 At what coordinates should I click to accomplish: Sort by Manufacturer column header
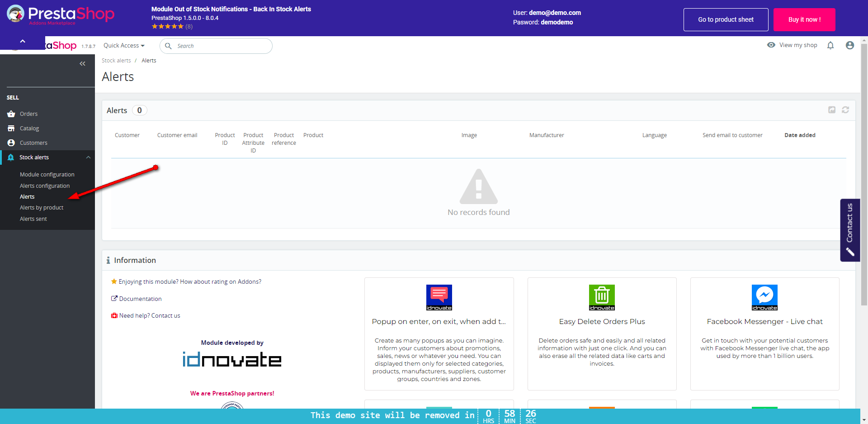(x=547, y=135)
